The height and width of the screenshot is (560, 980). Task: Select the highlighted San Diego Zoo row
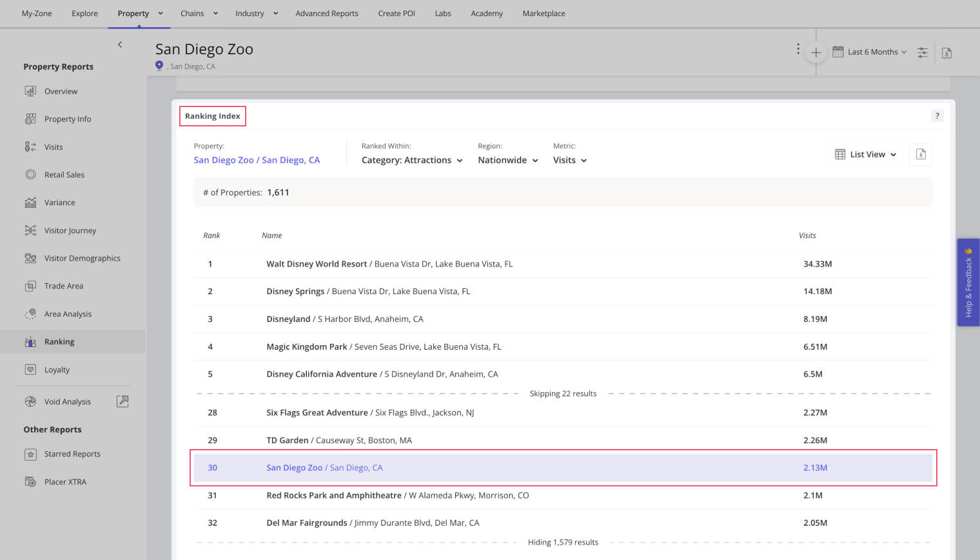[563, 468]
